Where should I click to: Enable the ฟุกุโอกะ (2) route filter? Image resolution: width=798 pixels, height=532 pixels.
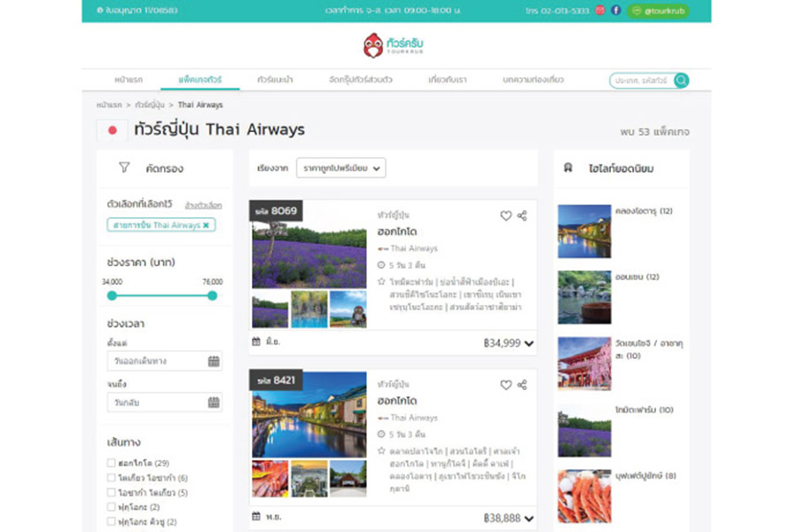112,507
